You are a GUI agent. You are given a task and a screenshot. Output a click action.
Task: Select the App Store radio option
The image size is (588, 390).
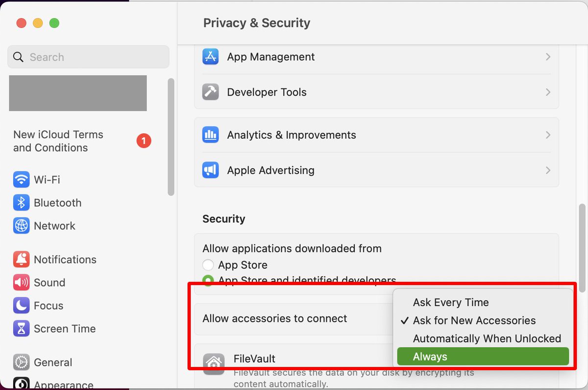(x=208, y=265)
